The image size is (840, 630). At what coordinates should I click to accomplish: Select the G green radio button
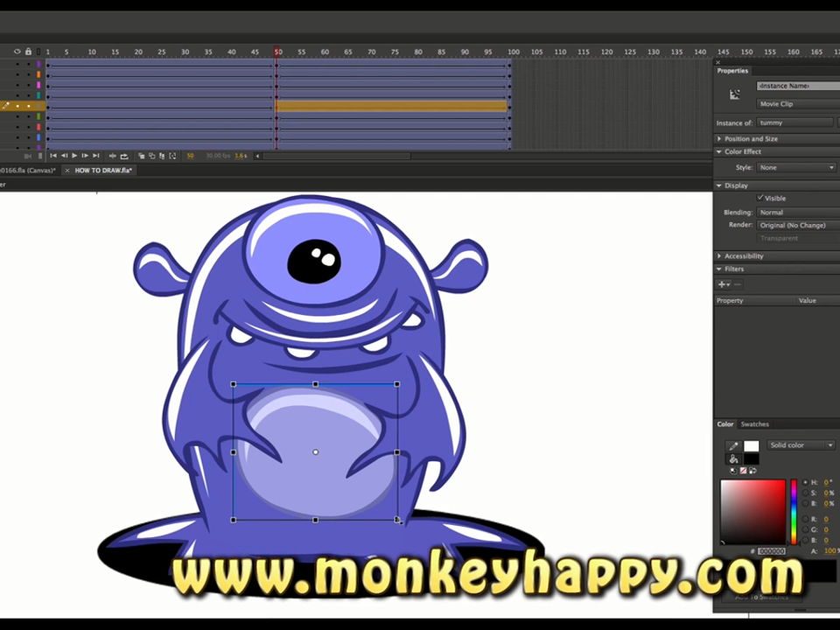tap(805, 529)
